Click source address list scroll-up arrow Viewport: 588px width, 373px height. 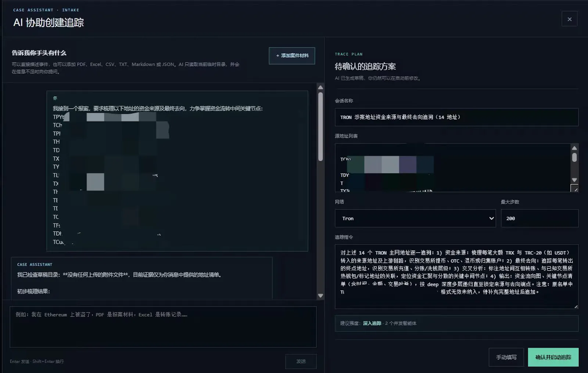pos(574,148)
